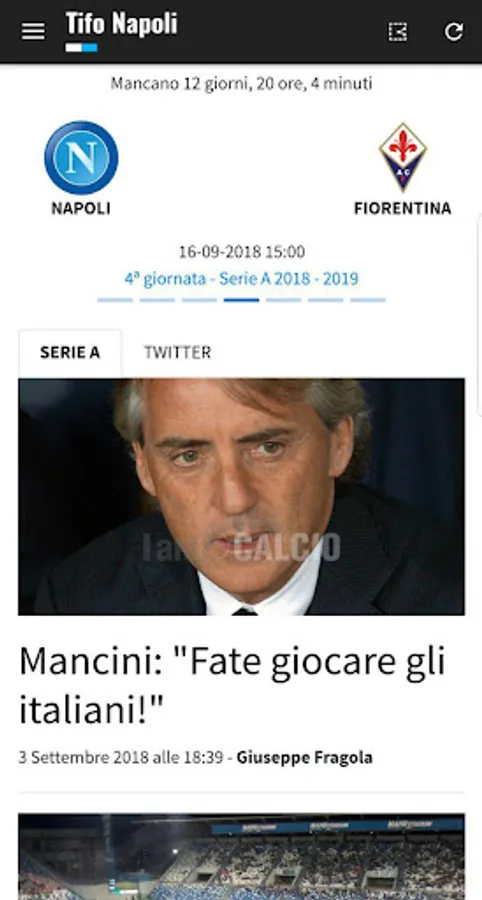This screenshot has height=900, width=482.
Task: Switch to the Twitter tab
Action: point(177,352)
